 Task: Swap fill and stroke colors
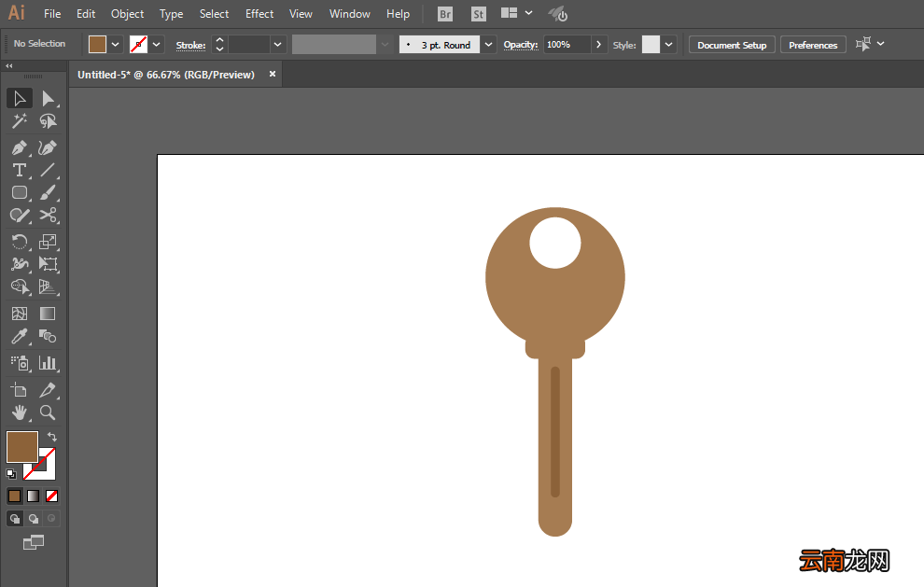52,437
